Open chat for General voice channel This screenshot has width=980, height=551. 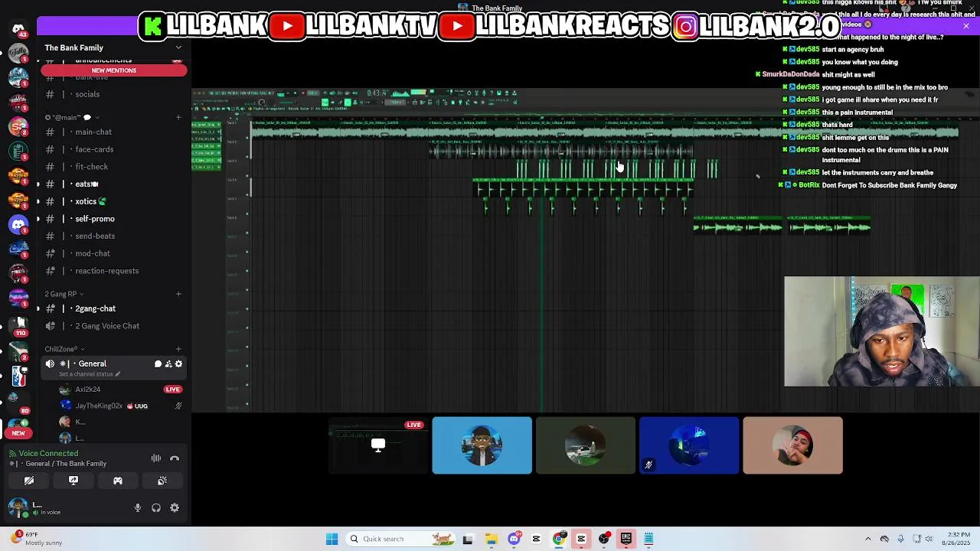[x=158, y=364]
